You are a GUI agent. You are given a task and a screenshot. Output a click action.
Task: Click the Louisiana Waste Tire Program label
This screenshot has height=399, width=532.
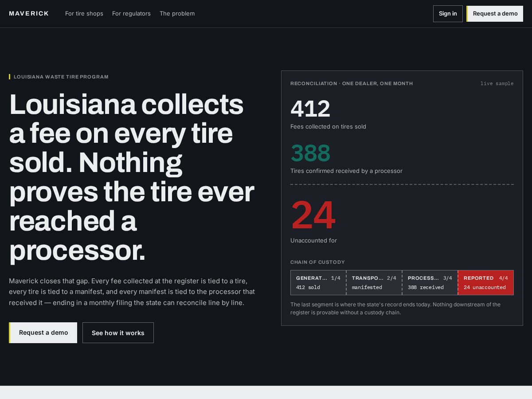point(61,77)
